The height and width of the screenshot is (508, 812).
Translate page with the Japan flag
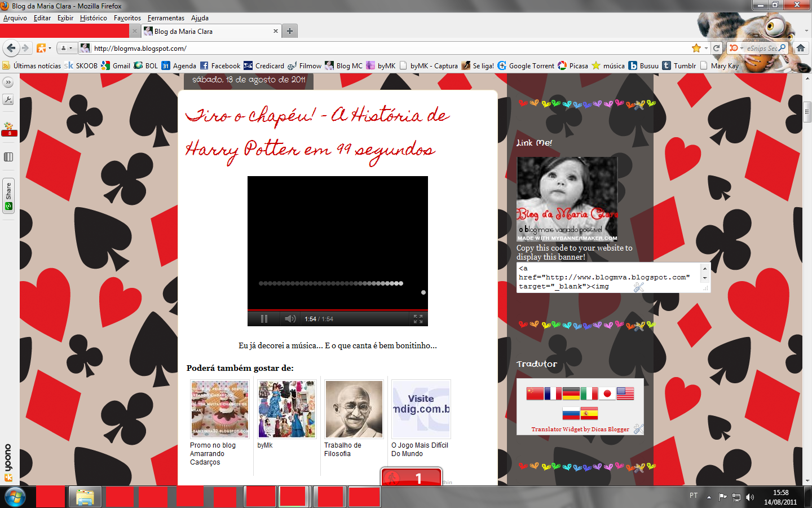[x=607, y=393]
